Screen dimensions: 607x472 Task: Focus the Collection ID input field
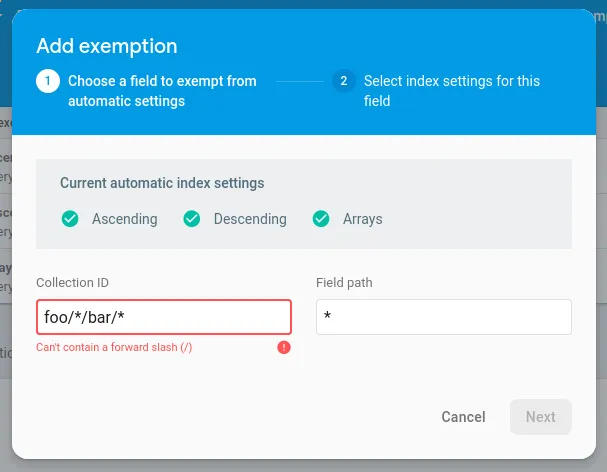[x=164, y=317]
